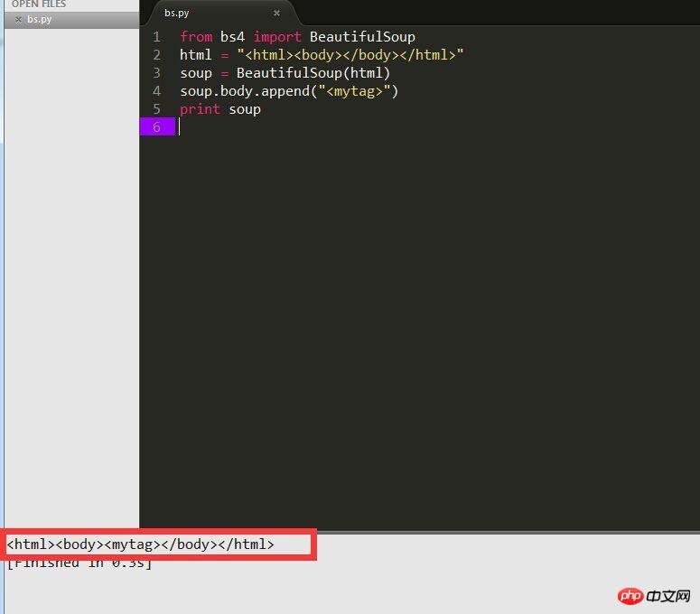Place the cursor on the 'from' keyword
700x614 pixels.
pos(196,37)
